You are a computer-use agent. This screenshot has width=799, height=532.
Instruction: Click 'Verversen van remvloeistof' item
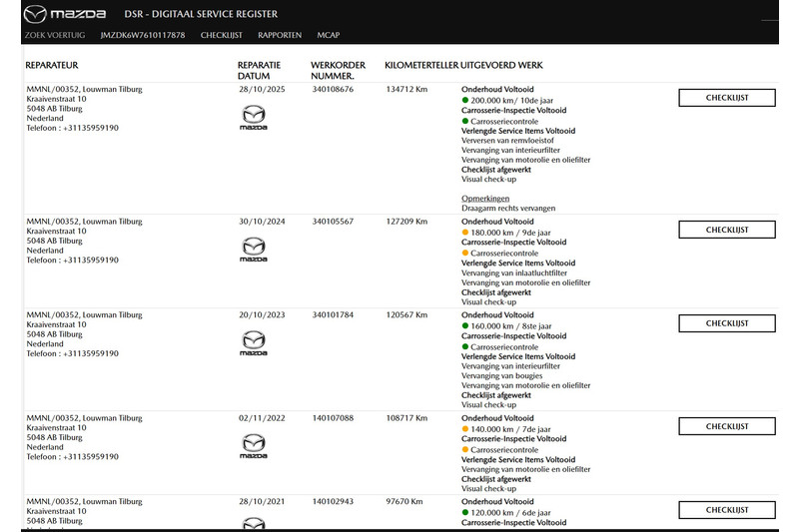click(x=507, y=141)
